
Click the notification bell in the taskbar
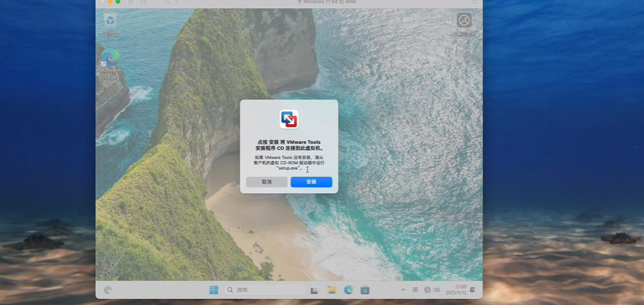click(x=472, y=289)
